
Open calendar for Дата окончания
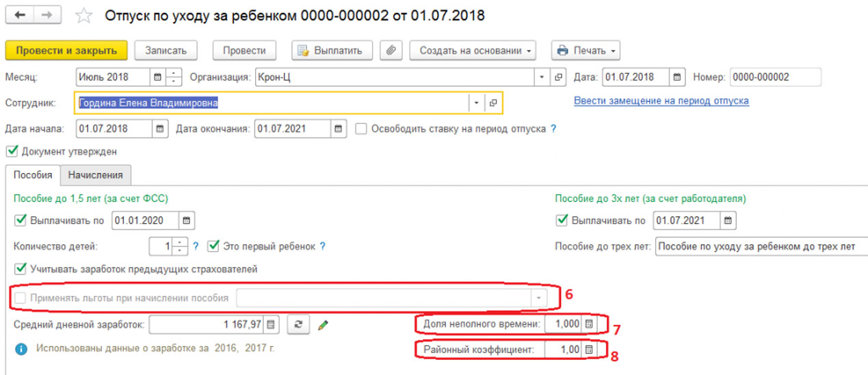339,128
